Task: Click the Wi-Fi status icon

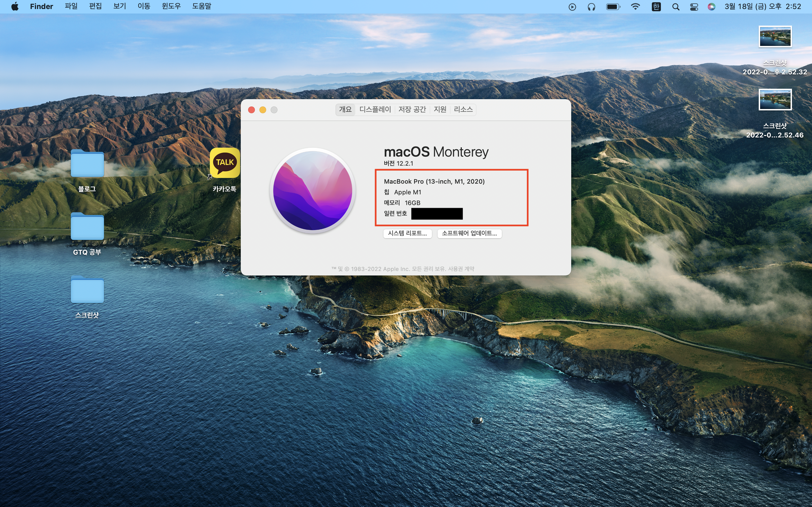Action: (635, 7)
